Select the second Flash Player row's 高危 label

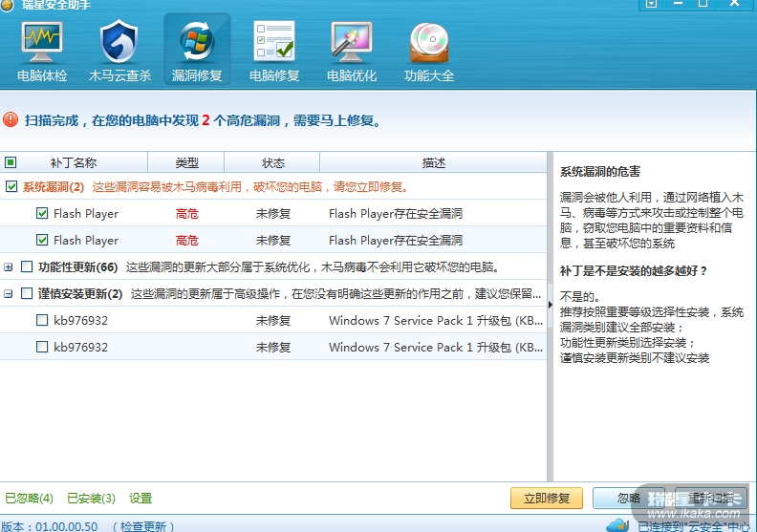coord(186,240)
